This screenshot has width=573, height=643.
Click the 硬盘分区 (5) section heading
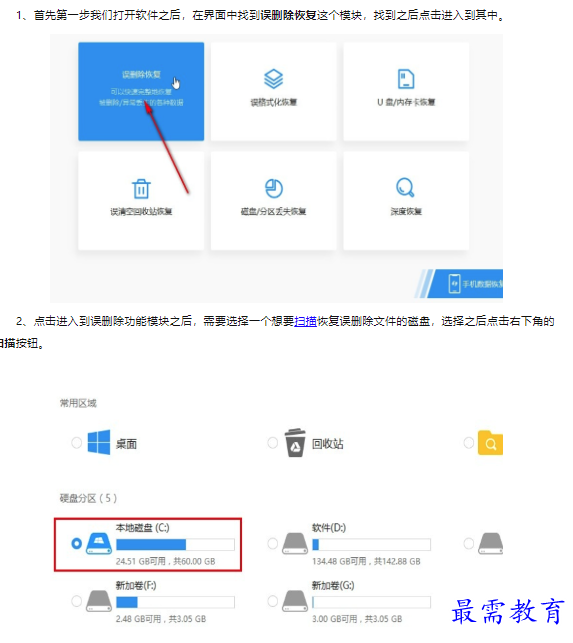coord(88,498)
